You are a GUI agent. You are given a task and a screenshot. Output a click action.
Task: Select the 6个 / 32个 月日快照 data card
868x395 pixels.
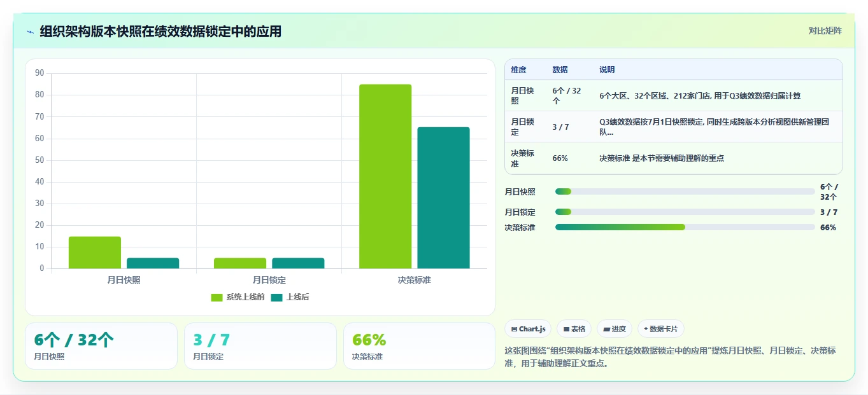[x=101, y=346]
